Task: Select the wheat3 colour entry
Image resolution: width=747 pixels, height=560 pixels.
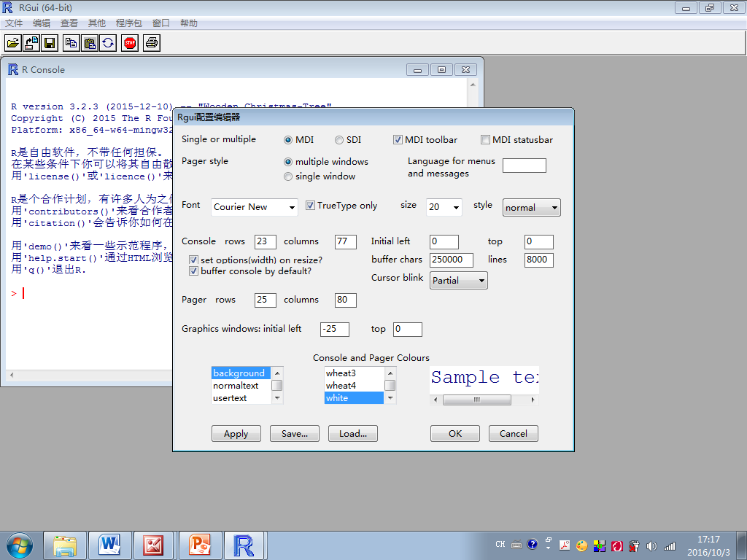Action: pyautogui.click(x=354, y=373)
